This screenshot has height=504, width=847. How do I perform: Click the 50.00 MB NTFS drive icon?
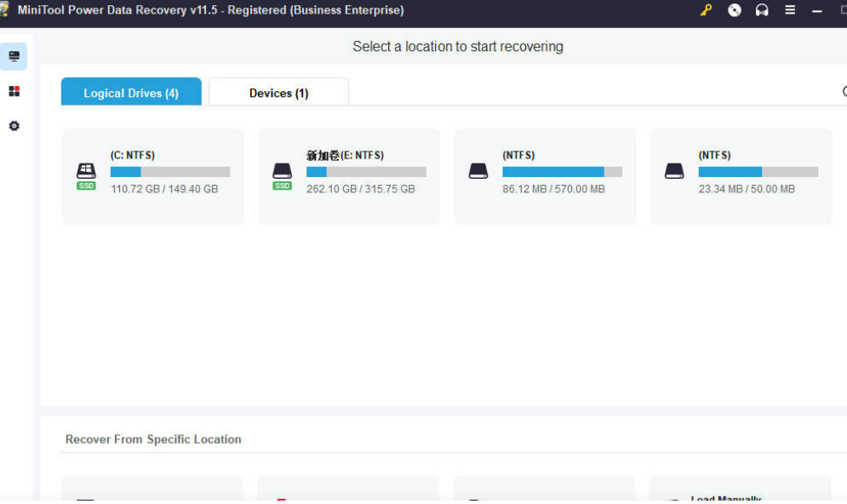pos(674,171)
